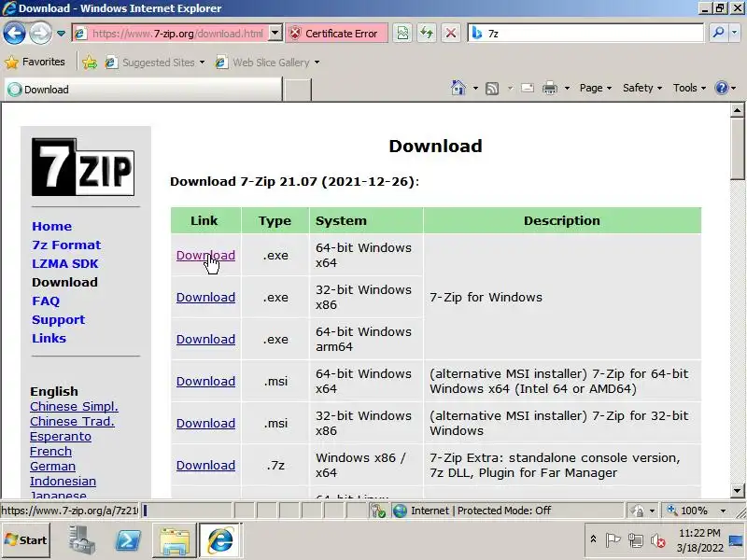
Task: Open the recent pages dropdown arrow
Action: [x=61, y=34]
